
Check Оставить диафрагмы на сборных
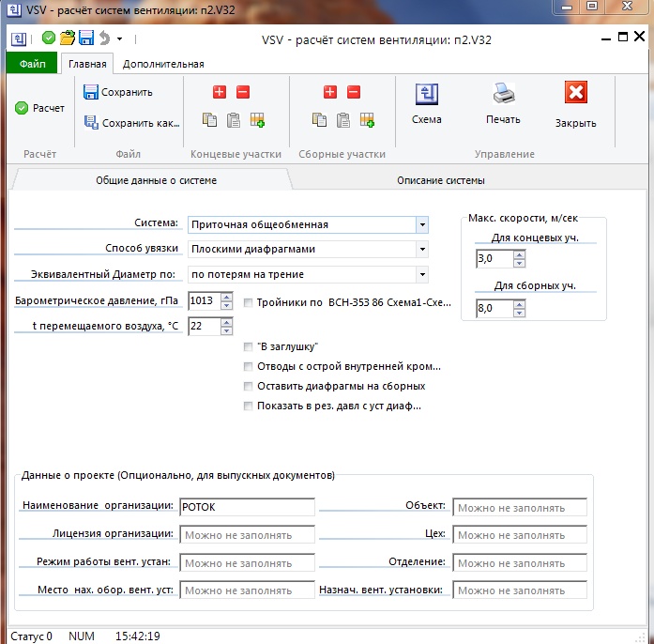[248, 386]
